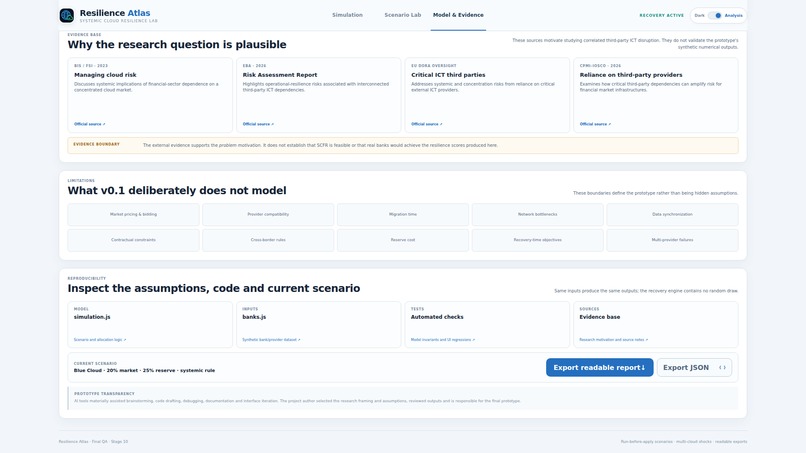806x453 pixels.
Task: Toggle the Dark/Analysis theme switch
Action: coord(715,15)
